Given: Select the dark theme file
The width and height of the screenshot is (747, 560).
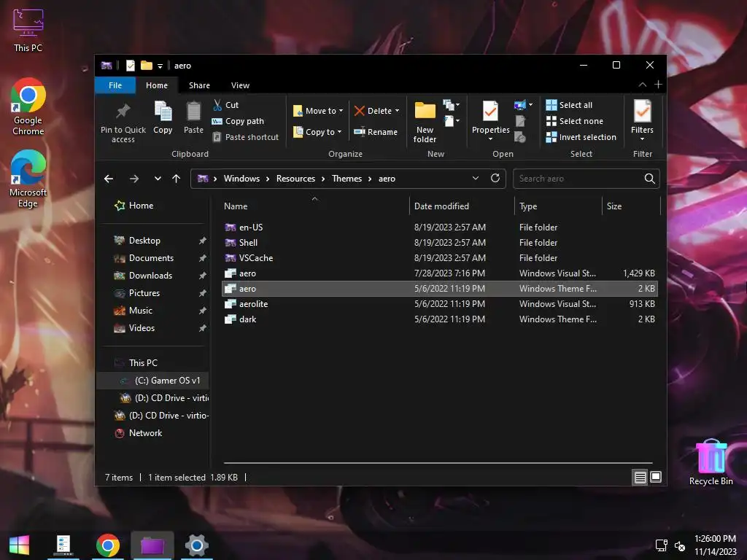Looking at the screenshot, I should click(439, 319).
